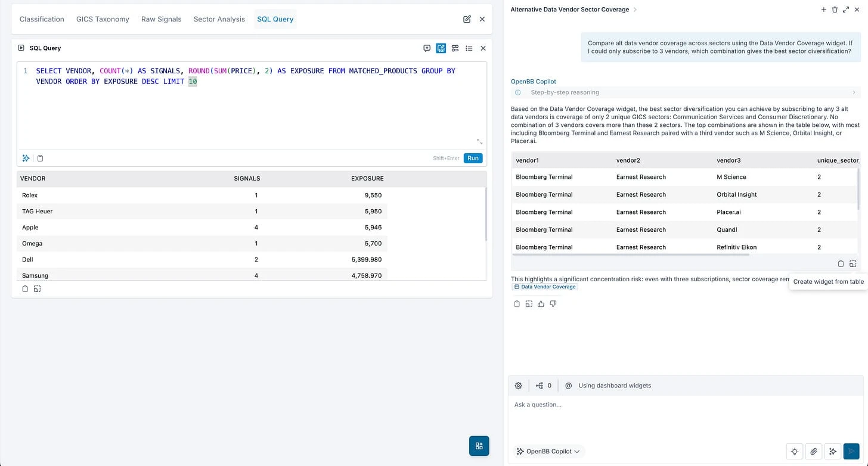
Task: Switch to the Sector Analysis tab
Action: pos(219,19)
